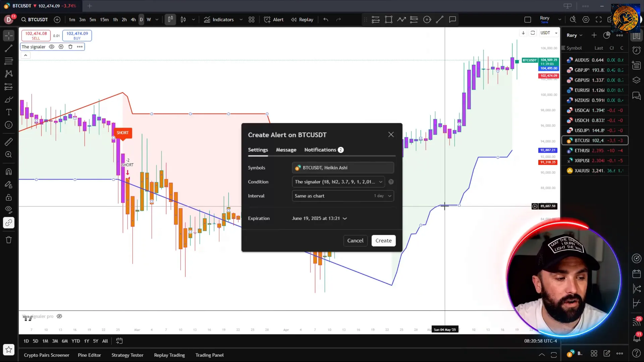Add symbol to compare plus icon
This screenshot has width=644, height=362.
click(x=57, y=19)
